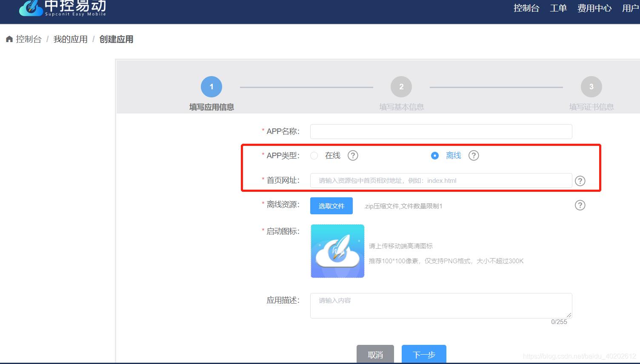Open the 费用中心 menu in the top bar
Image resolution: width=640 pixels, height=364 pixels.
click(594, 8)
